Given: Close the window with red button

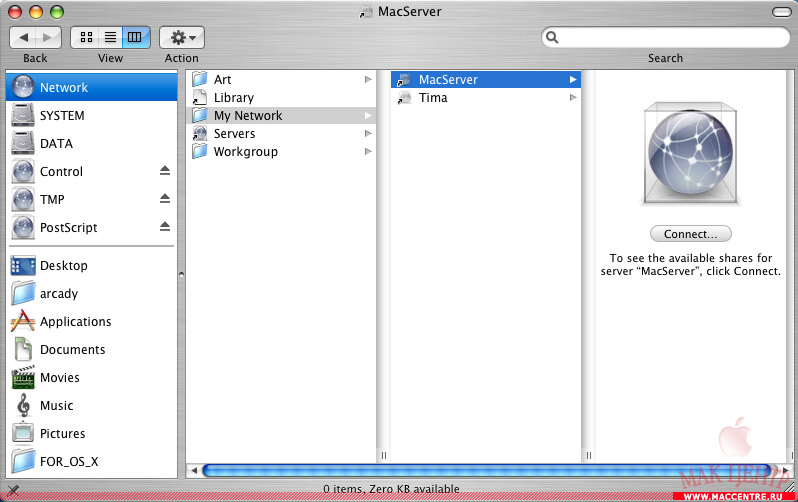Looking at the screenshot, I should click(15, 12).
